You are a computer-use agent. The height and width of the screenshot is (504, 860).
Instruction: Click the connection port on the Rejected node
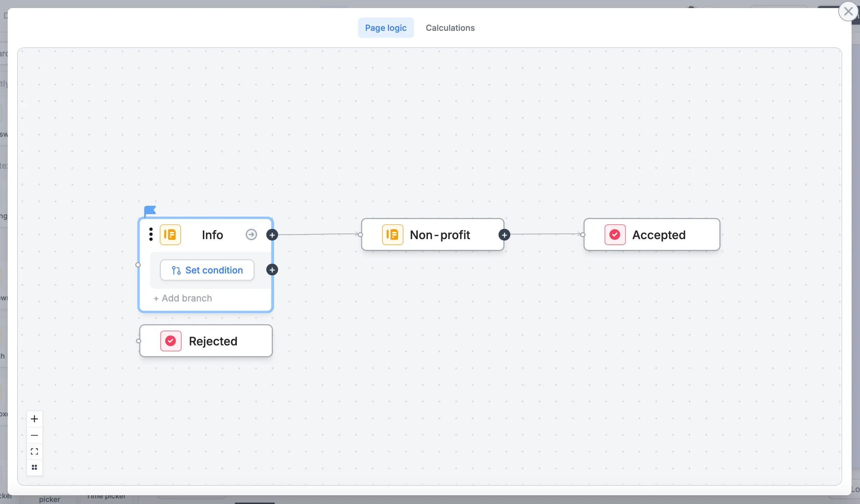pos(138,340)
